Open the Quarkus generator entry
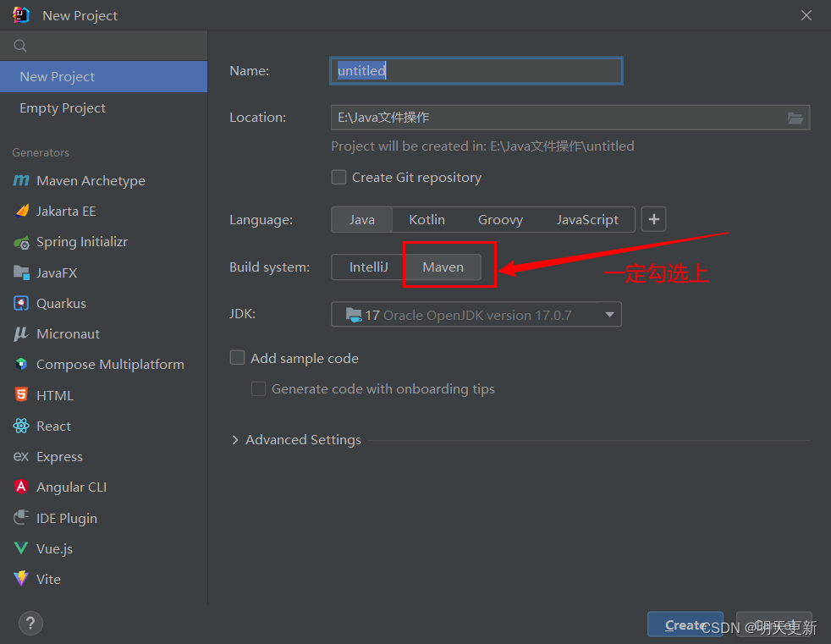831x644 pixels. [104, 303]
